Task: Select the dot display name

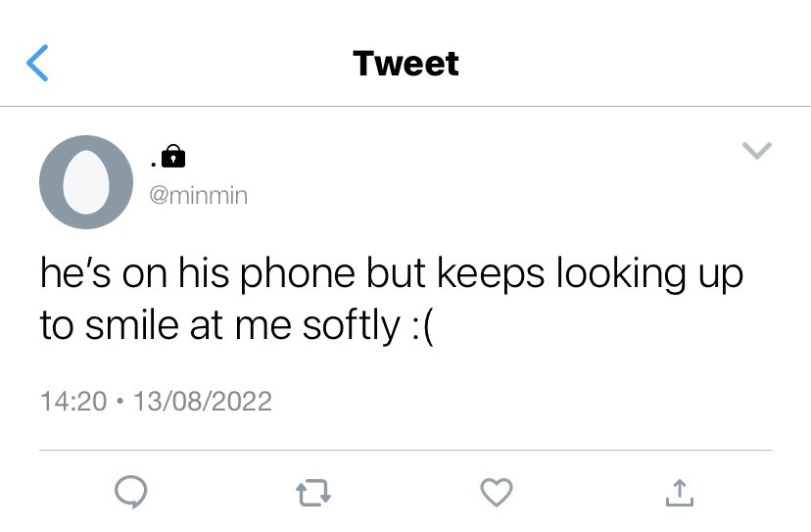Action: (154, 164)
